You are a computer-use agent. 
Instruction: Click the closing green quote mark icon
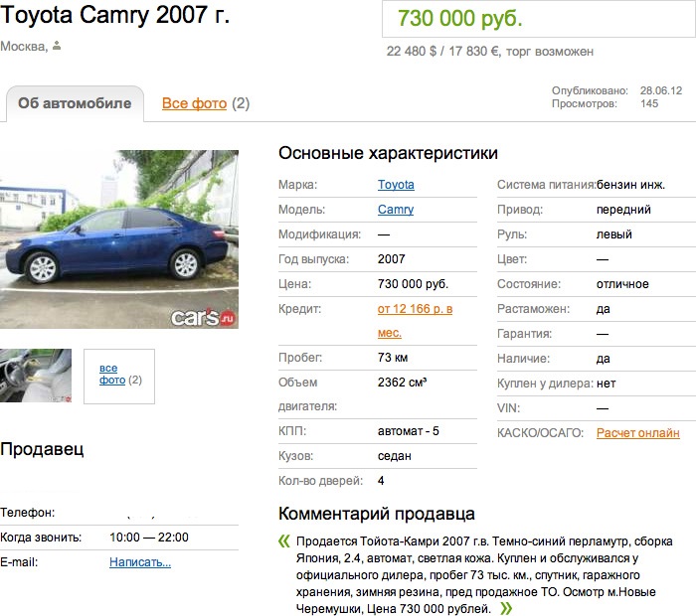506,608
